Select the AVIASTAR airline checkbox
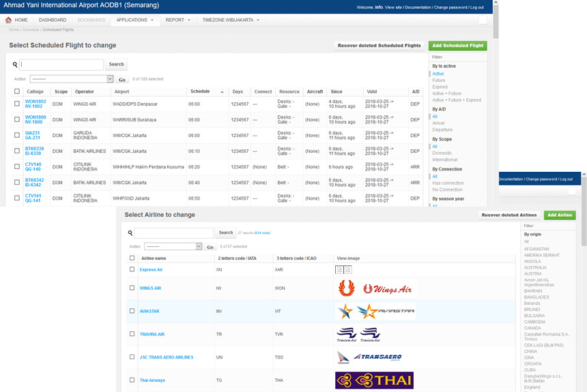Viewport: 587px width, 392px height. click(x=132, y=311)
